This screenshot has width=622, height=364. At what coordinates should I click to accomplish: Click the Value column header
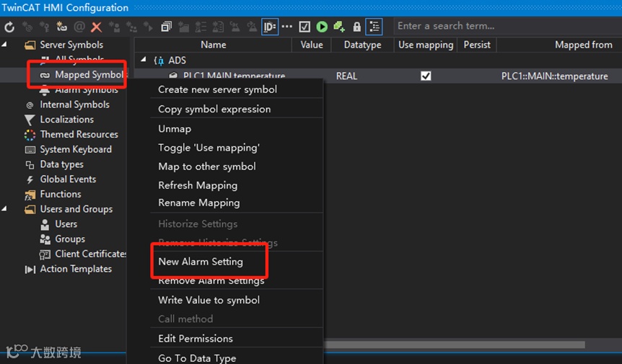(x=312, y=45)
